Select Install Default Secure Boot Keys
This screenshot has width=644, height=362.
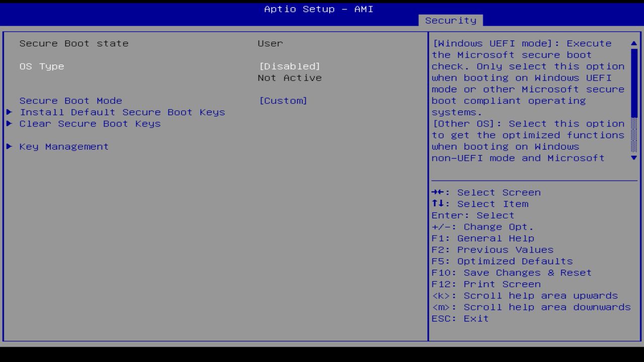[122, 112]
